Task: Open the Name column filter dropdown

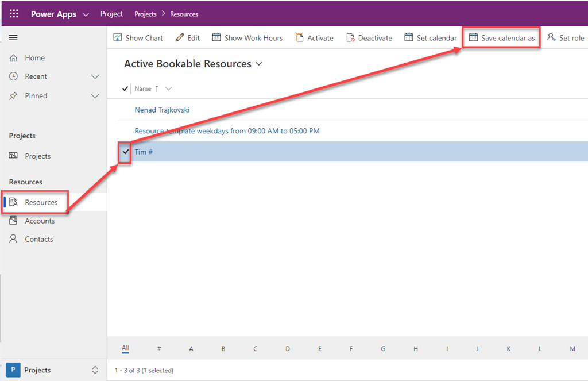Action: pos(168,89)
